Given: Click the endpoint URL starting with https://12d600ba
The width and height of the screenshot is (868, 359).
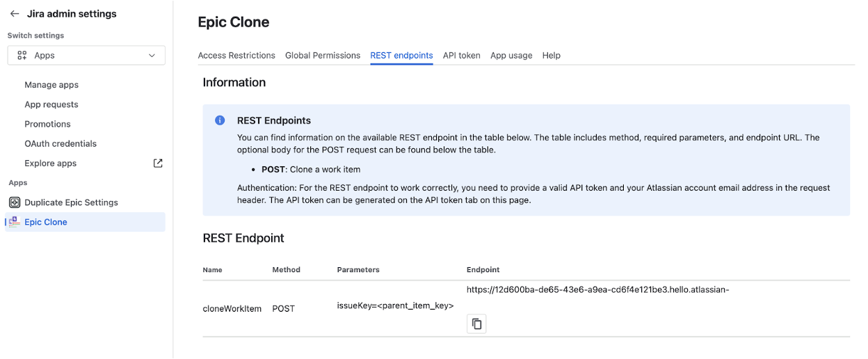Looking at the screenshot, I should pos(597,290).
